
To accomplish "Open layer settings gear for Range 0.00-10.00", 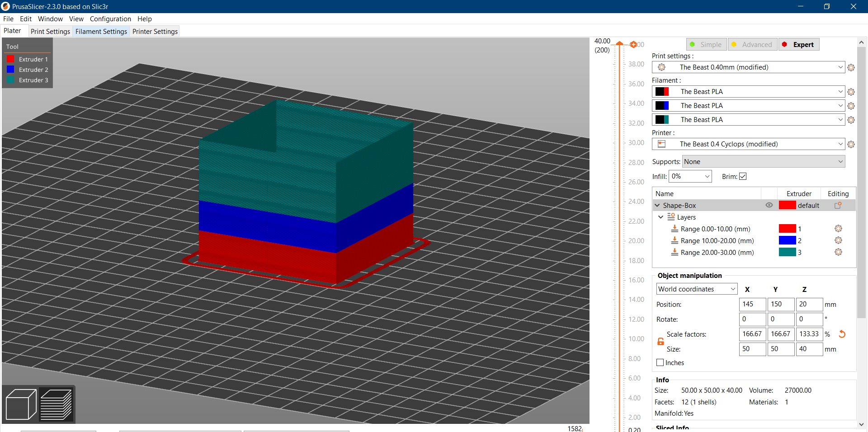I will coord(838,229).
